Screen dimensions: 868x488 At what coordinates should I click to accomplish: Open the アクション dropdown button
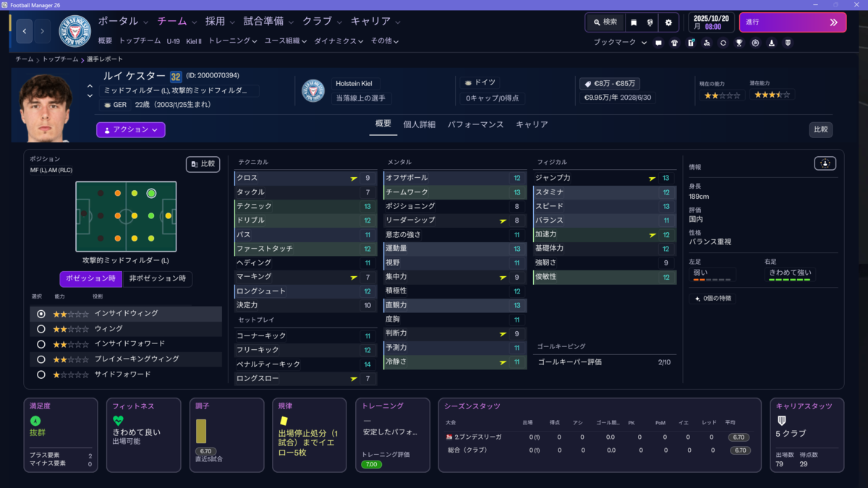click(x=131, y=130)
